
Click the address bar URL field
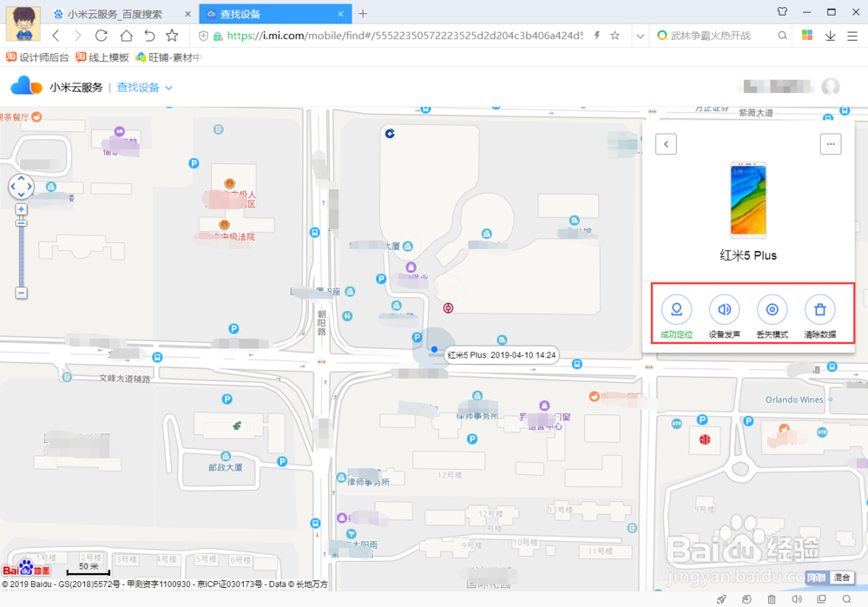pyautogui.click(x=404, y=36)
